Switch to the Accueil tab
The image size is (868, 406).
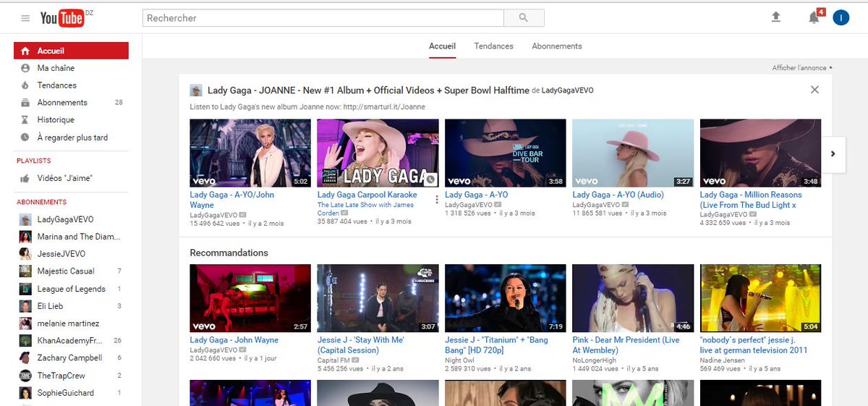(442, 46)
